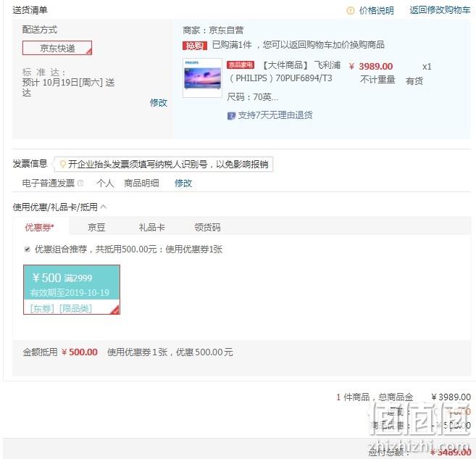The width and height of the screenshot is (476, 459).
Task: Click 商品明细 invoice content text
Action: tap(141, 183)
